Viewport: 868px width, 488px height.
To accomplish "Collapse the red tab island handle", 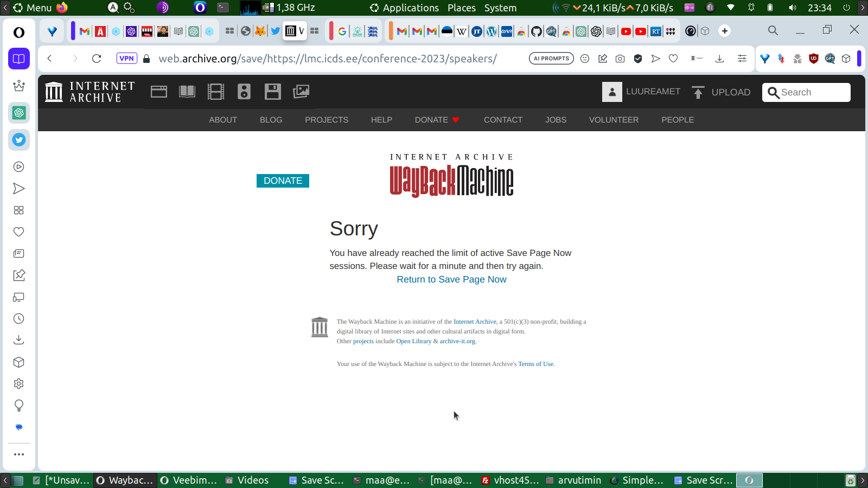I will point(331,31).
